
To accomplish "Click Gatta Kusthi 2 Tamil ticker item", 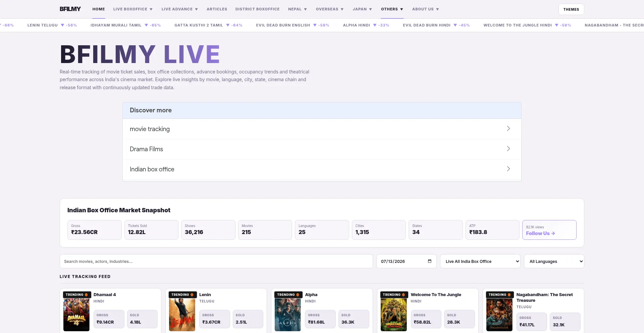I will pyautogui.click(x=208, y=25).
